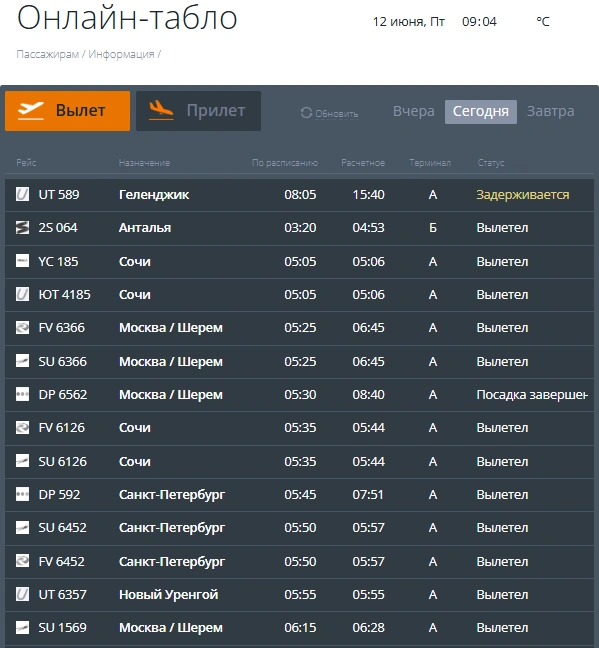The height and width of the screenshot is (648, 599).
Task: Open the Информация breadcrumb link
Action: [x=121, y=54]
